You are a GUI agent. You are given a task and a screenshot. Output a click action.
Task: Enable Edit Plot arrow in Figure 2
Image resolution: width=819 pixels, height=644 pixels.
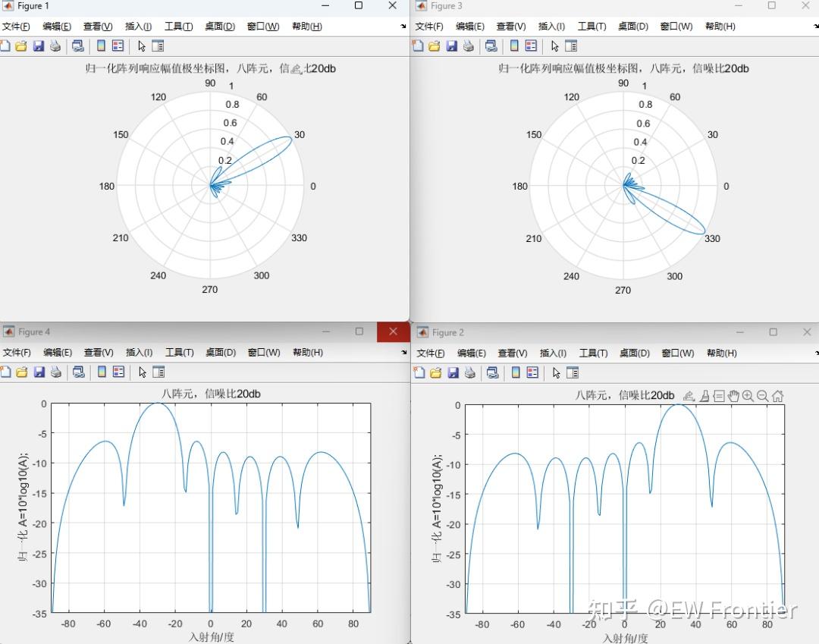557,373
